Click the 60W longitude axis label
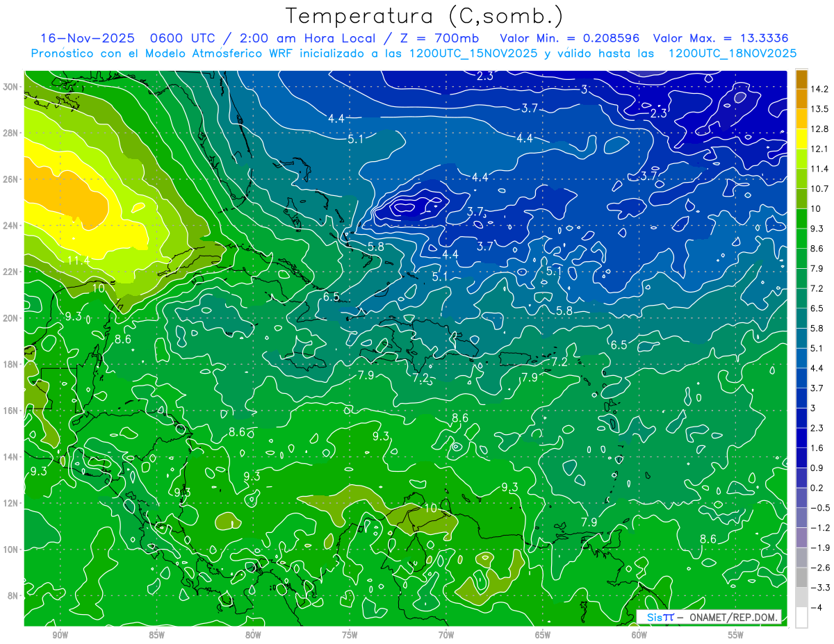 [x=639, y=635]
